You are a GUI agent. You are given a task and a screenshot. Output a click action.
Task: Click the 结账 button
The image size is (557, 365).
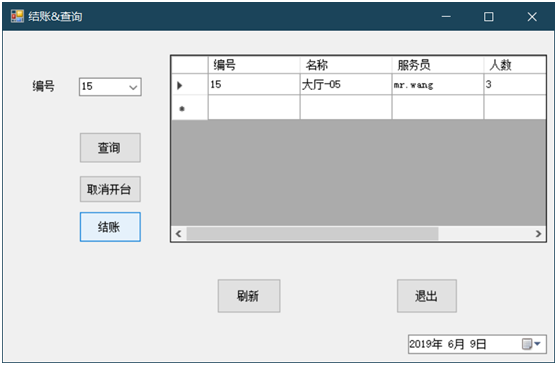[x=110, y=227]
